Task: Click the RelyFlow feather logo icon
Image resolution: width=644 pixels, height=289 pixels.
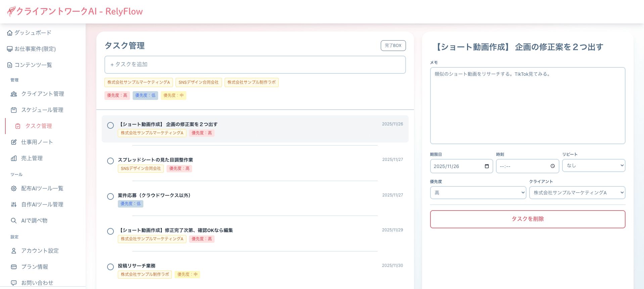Action: [11, 11]
